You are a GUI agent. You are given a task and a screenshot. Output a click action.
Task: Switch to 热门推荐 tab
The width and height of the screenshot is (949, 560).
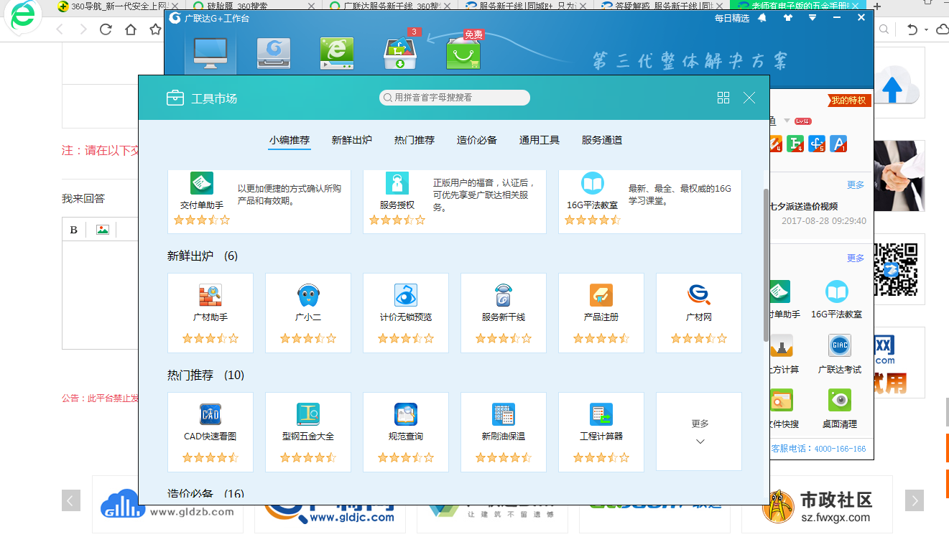coord(415,140)
